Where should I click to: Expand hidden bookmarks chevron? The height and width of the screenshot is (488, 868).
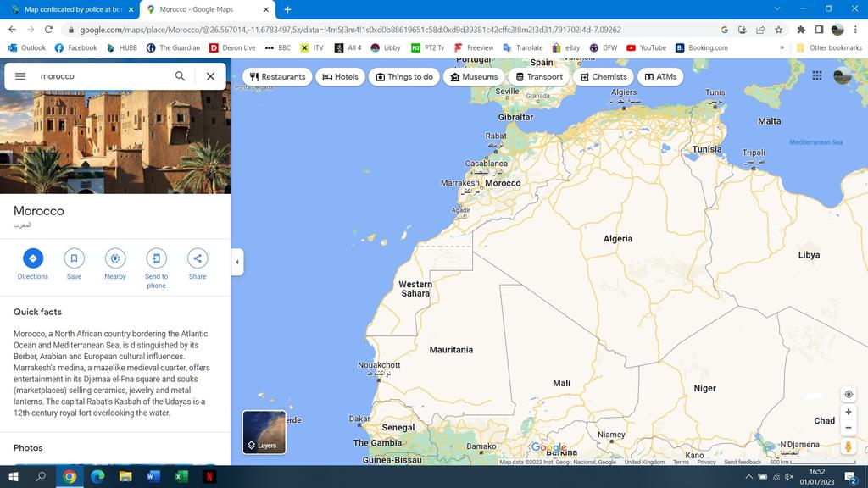(782, 47)
